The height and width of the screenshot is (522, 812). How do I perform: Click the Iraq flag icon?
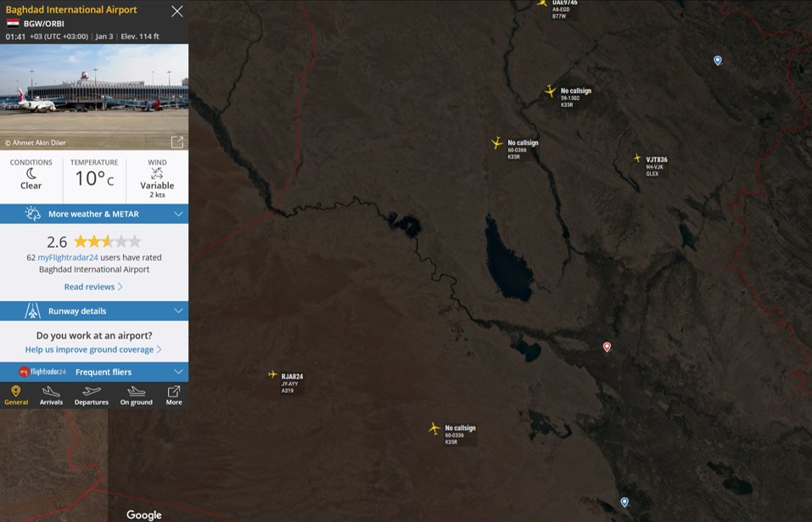(x=13, y=23)
